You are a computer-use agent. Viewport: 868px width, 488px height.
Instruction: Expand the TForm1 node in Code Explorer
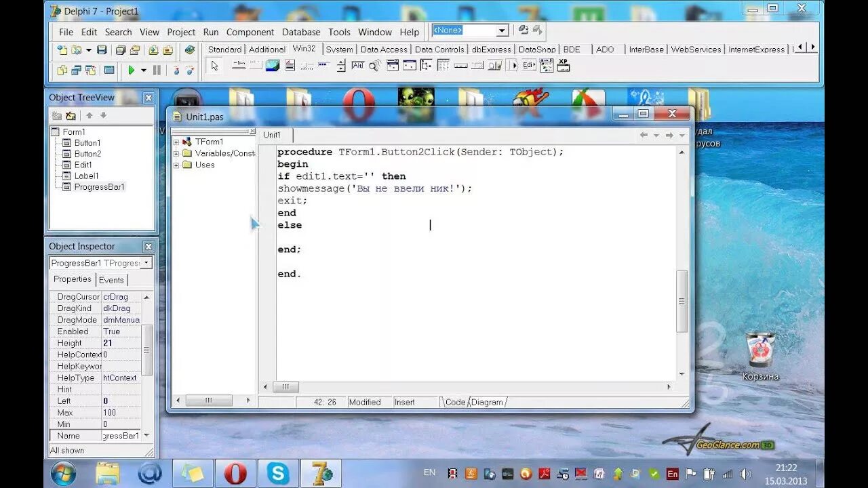coord(176,142)
